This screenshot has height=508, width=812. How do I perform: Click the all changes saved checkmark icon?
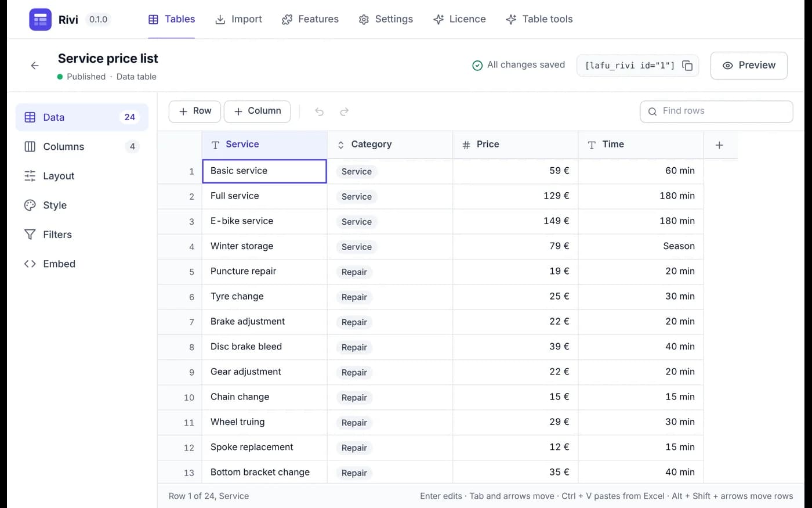click(x=477, y=66)
